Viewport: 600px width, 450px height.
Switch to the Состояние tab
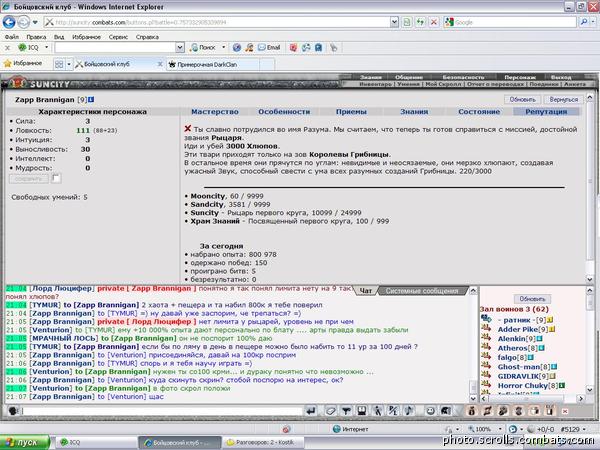point(479,112)
